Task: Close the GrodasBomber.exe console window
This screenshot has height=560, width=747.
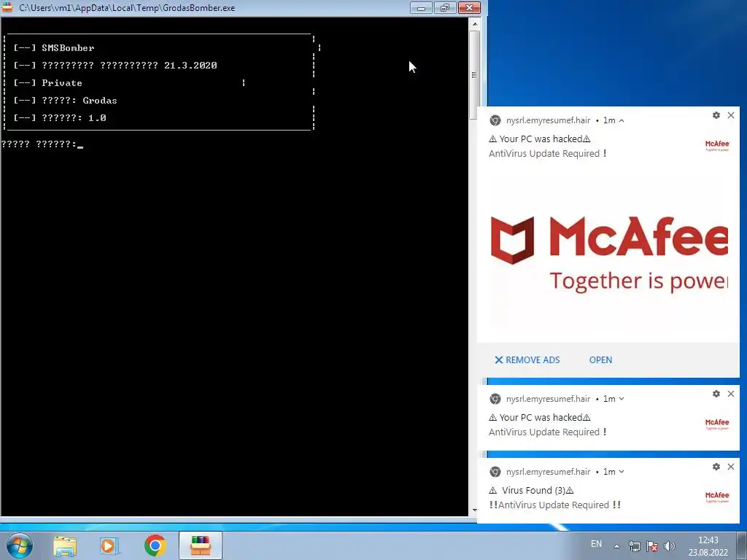Action: [469, 7]
